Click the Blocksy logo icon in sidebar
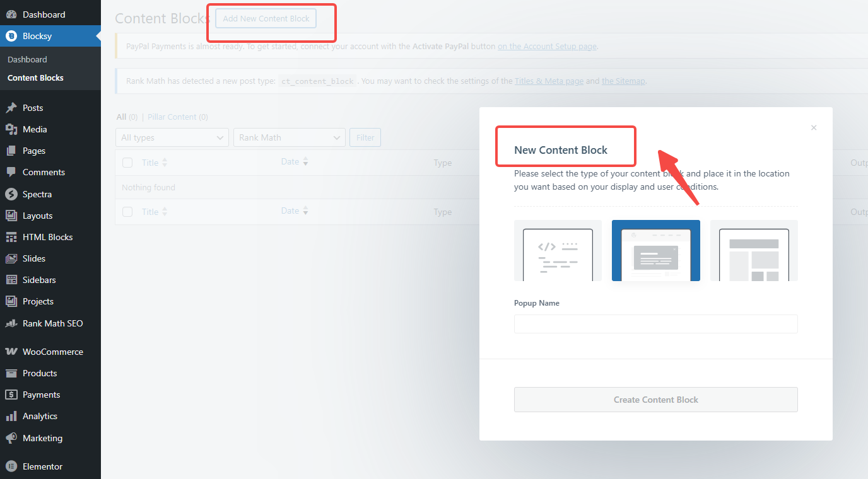 coord(11,36)
